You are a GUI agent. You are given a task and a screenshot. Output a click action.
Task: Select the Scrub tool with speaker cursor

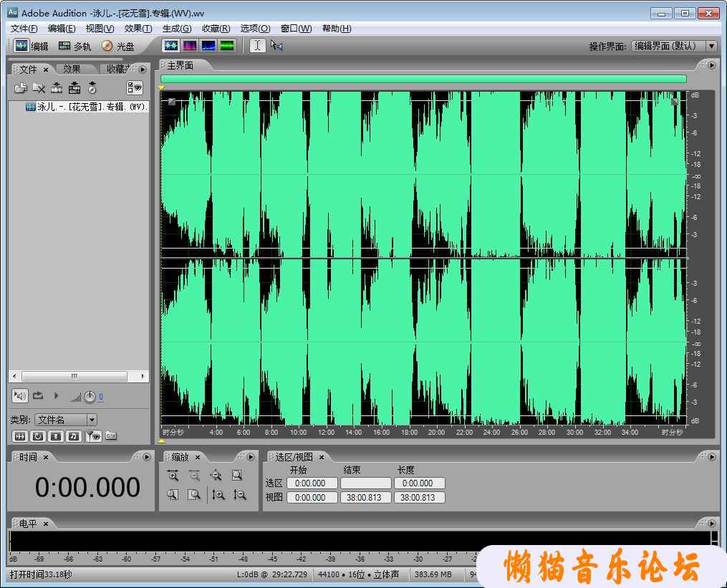276,45
